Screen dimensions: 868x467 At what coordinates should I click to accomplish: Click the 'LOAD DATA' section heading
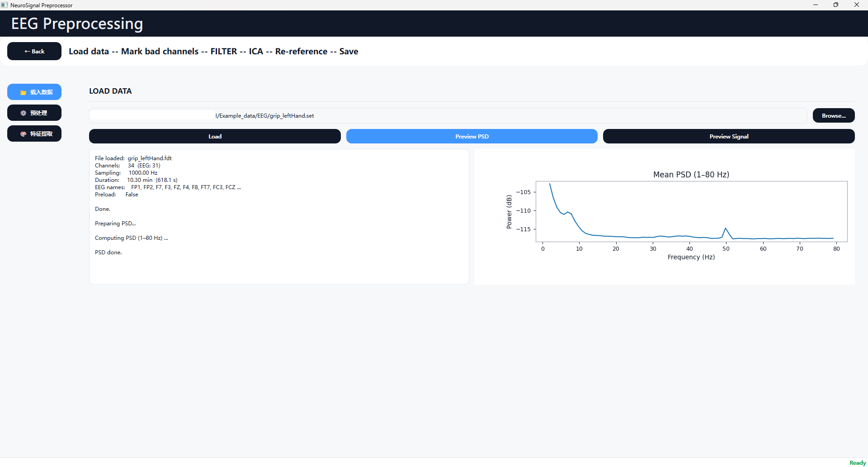[x=110, y=91]
